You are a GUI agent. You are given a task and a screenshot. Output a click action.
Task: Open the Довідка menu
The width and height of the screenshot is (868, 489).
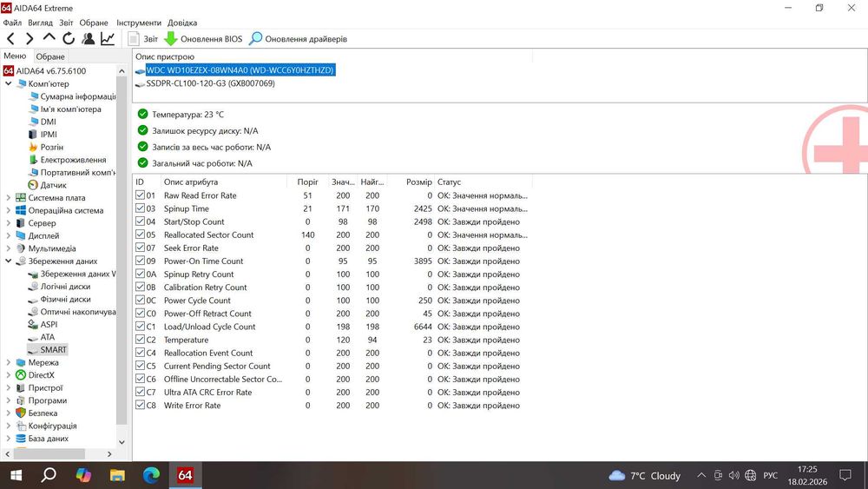pyautogui.click(x=182, y=23)
